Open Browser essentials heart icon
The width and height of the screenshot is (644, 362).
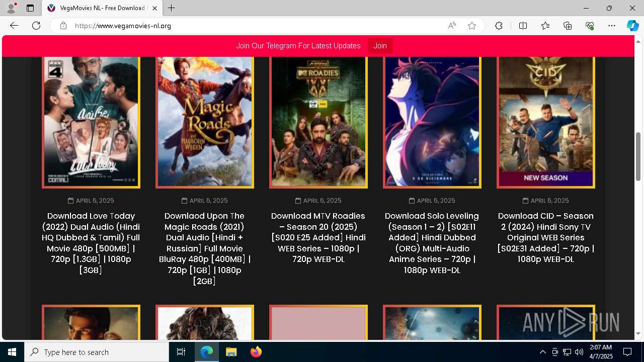click(590, 26)
